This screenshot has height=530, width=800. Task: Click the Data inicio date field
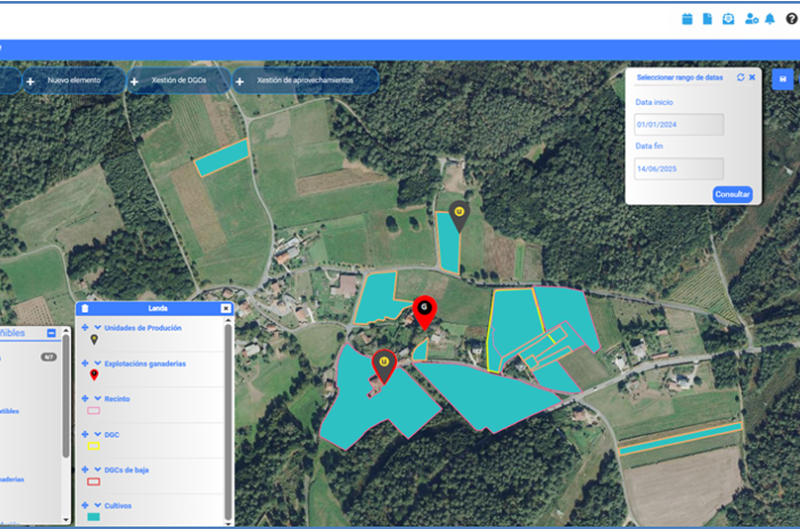pyautogui.click(x=679, y=124)
